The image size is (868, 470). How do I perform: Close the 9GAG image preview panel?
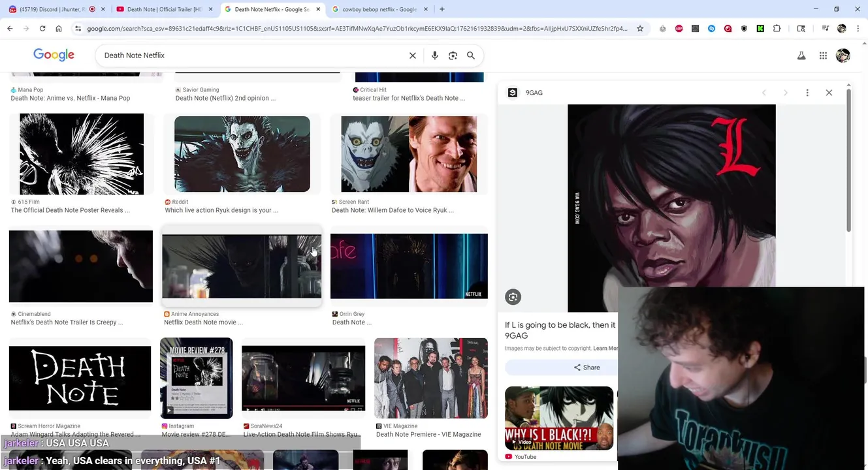[829, 93]
